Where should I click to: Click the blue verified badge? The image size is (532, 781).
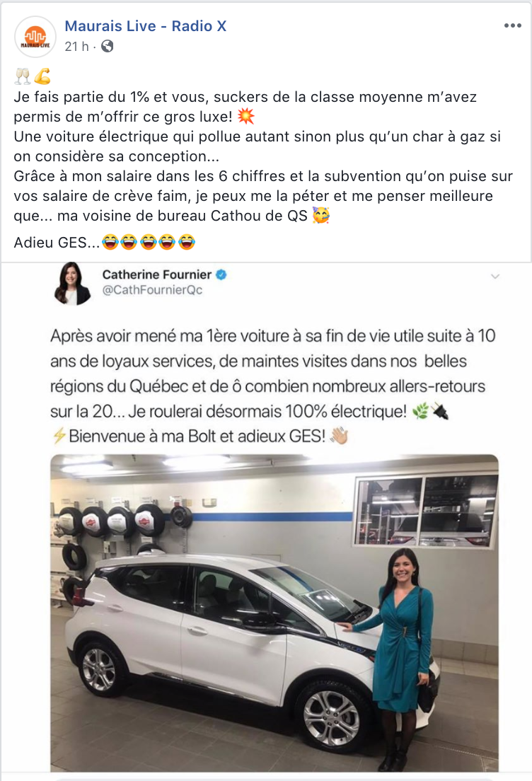coord(221,274)
